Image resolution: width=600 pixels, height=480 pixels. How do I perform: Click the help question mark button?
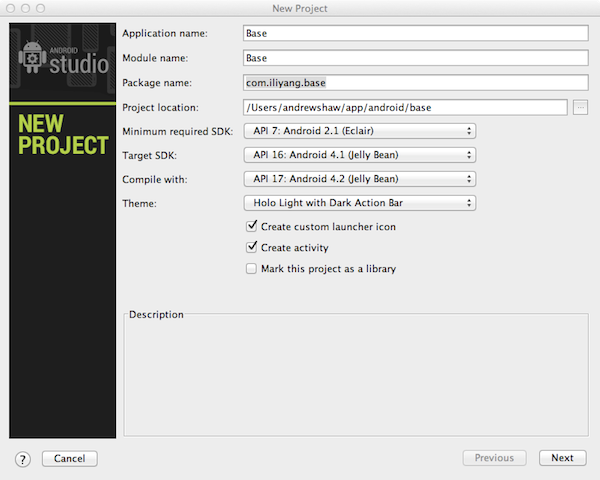click(23, 459)
